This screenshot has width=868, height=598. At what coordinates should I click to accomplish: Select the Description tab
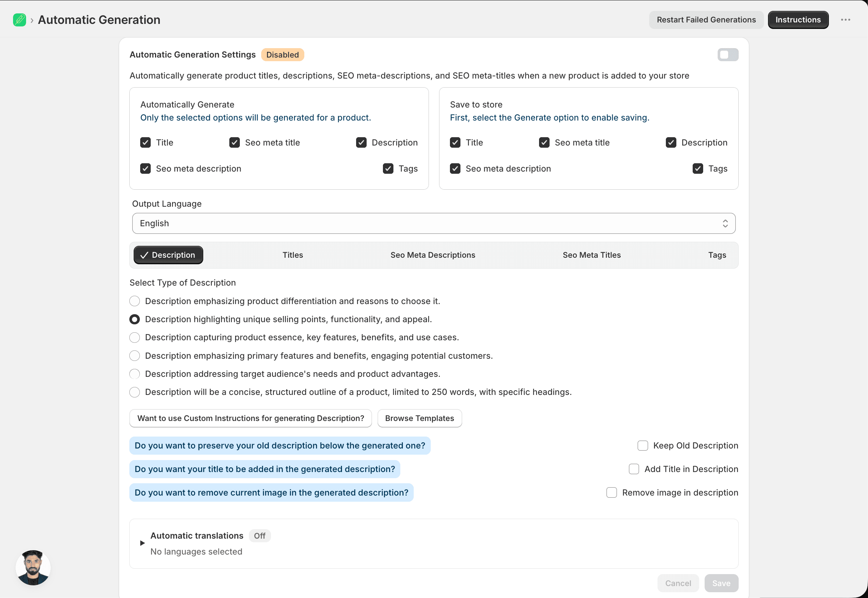tap(168, 255)
